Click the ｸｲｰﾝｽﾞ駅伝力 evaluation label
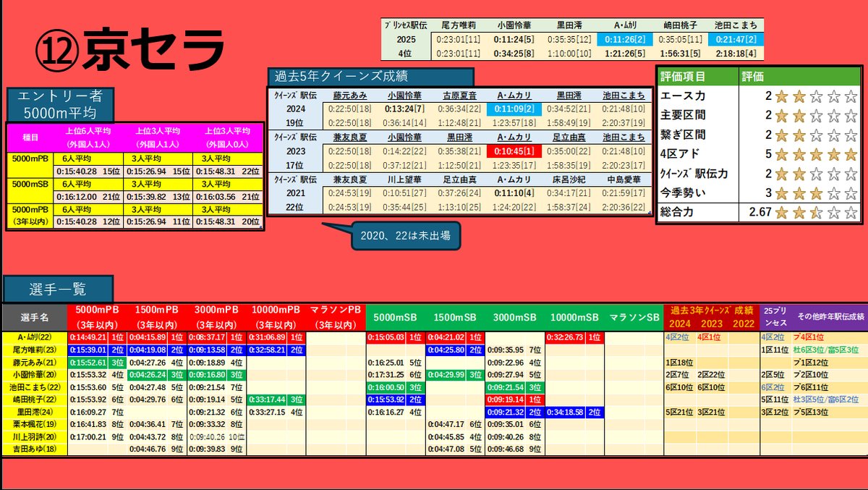 pyautogui.click(x=694, y=174)
